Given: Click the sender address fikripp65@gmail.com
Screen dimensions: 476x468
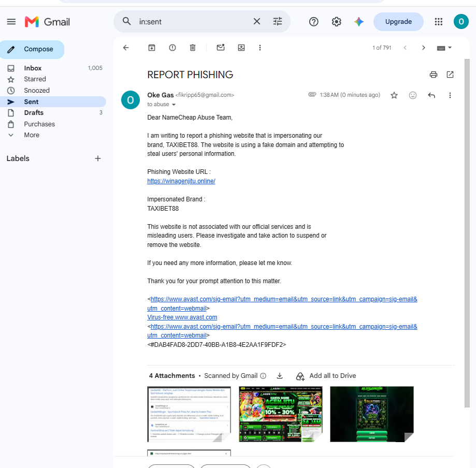Looking at the screenshot, I should (205, 95).
